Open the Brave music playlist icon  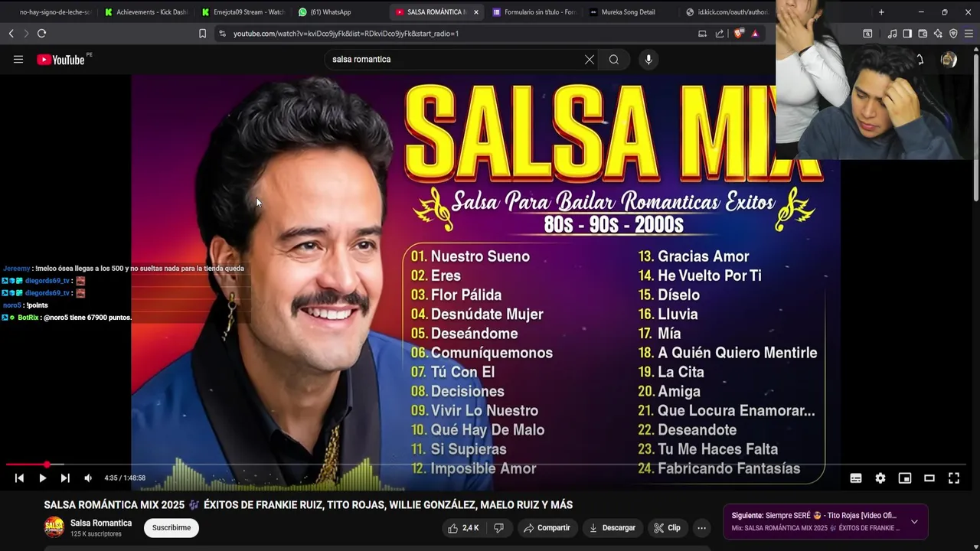click(892, 34)
